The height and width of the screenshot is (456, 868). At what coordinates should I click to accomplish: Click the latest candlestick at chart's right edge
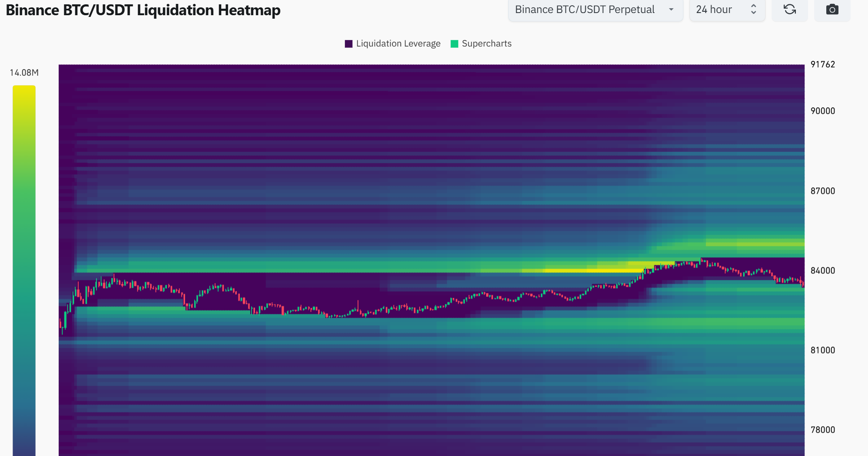803,284
